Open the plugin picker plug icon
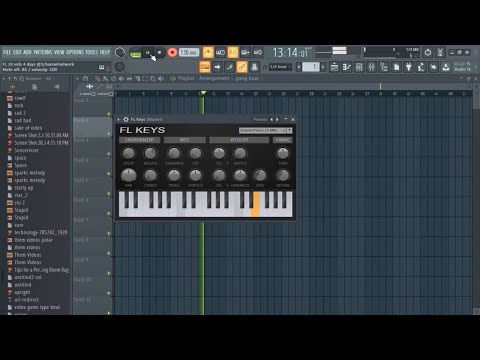Image resolution: width=480 pixels, height=360 pixels. (409, 67)
